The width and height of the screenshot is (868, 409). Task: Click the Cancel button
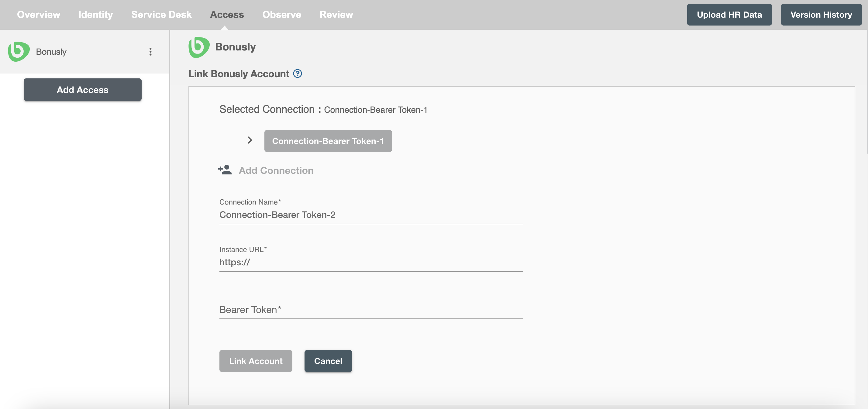[x=328, y=360]
